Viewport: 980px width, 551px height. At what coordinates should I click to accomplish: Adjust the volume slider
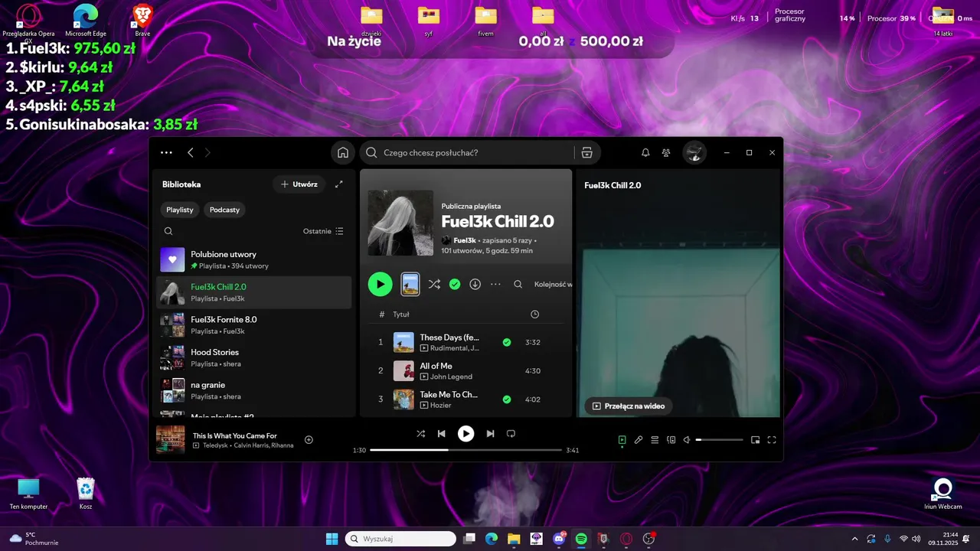pos(719,440)
